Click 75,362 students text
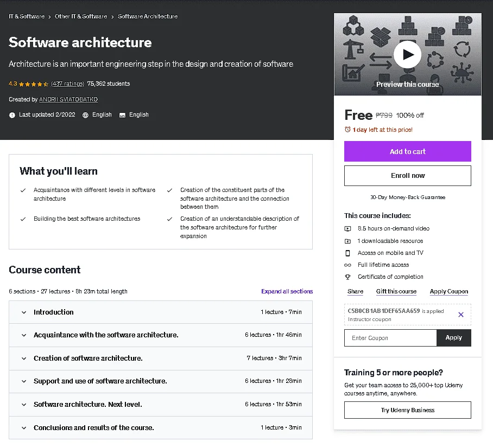The image size is (493, 448). pyautogui.click(x=109, y=84)
